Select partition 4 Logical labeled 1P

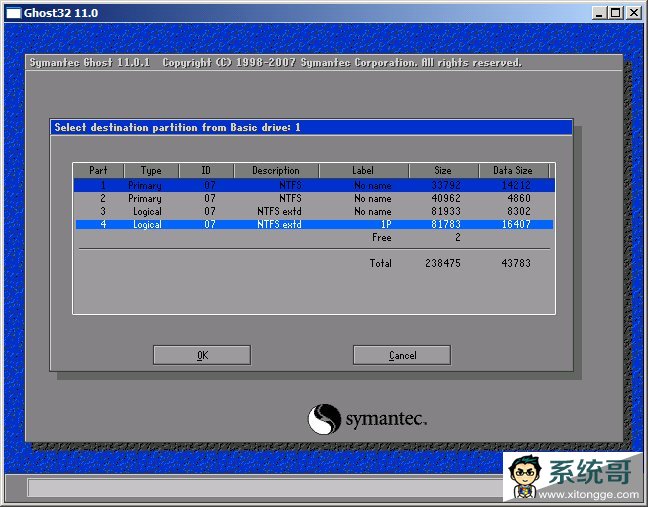(314, 224)
